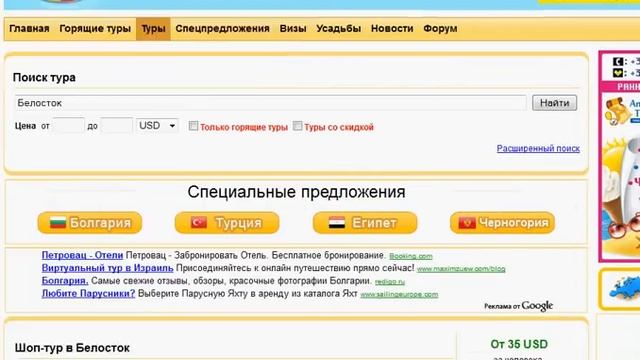Focus the price 'от' input field

69,126
